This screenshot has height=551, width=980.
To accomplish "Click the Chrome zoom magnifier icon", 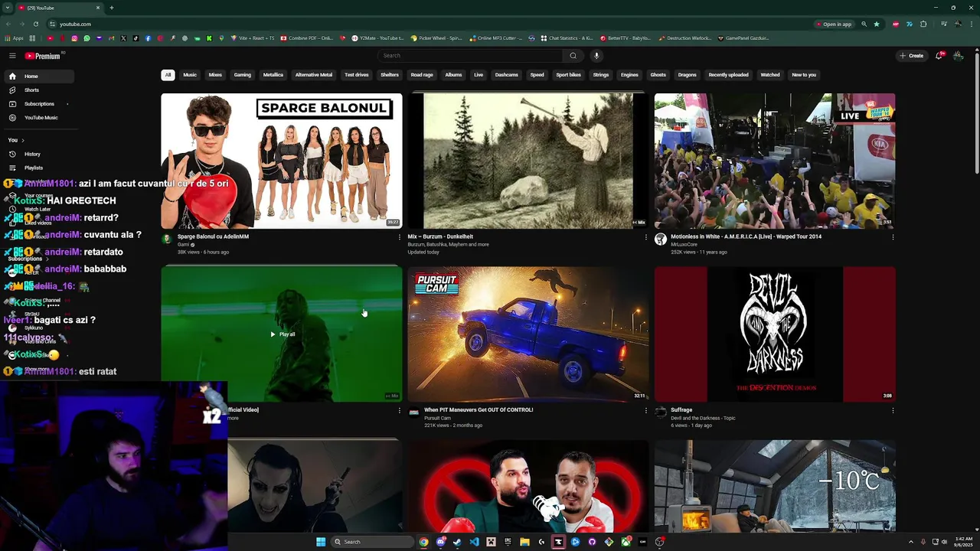I will [864, 24].
